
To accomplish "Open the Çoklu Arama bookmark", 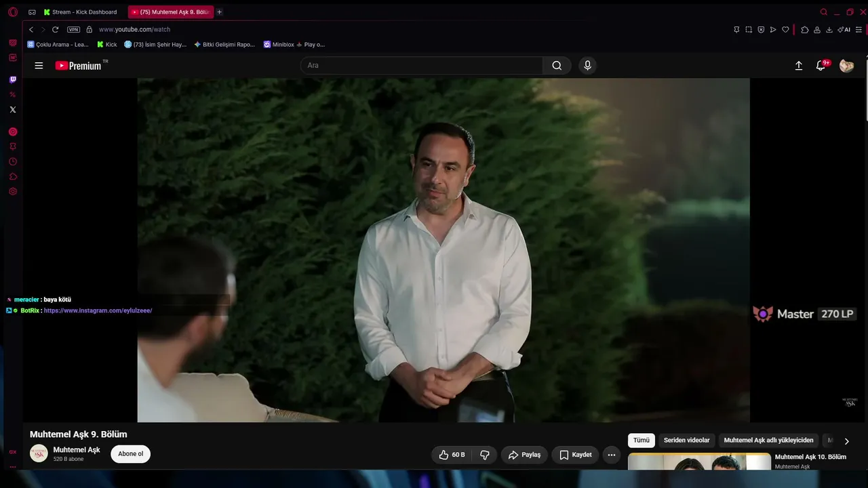I will click(x=58, y=45).
